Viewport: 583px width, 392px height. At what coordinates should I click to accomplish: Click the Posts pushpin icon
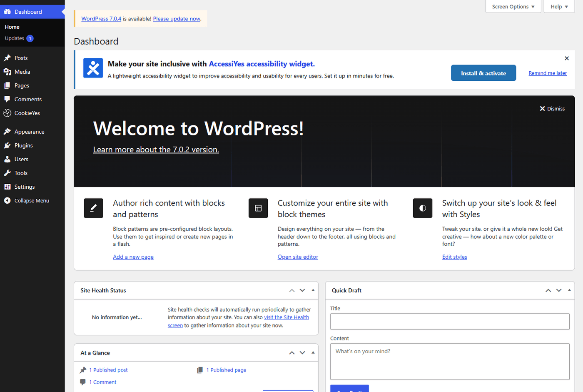pos(7,58)
